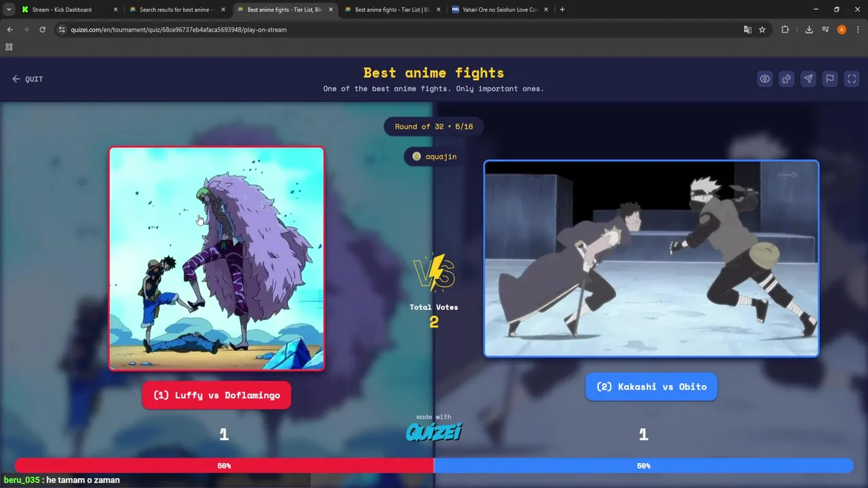Click the Round of 32 indicator
The height and width of the screenshot is (488, 868).
point(434,127)
